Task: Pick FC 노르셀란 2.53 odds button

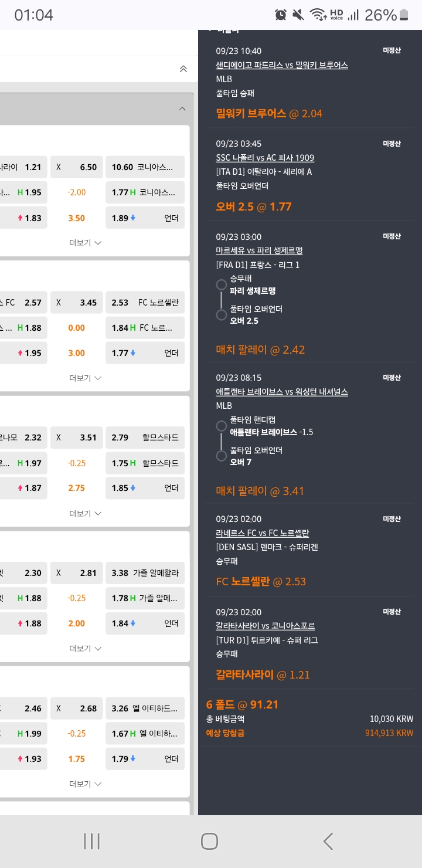Action: pyautogui.click(x=145, y=303)
